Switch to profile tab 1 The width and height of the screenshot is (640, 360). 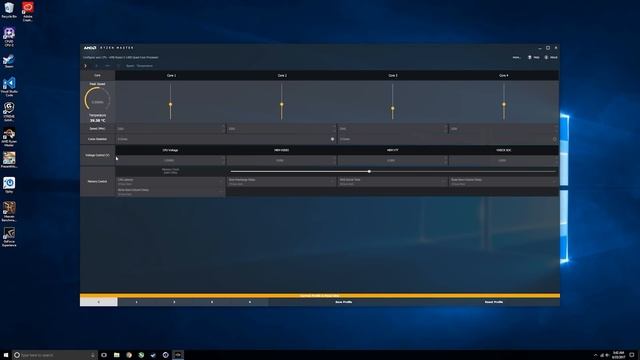[x=136, y=302]
